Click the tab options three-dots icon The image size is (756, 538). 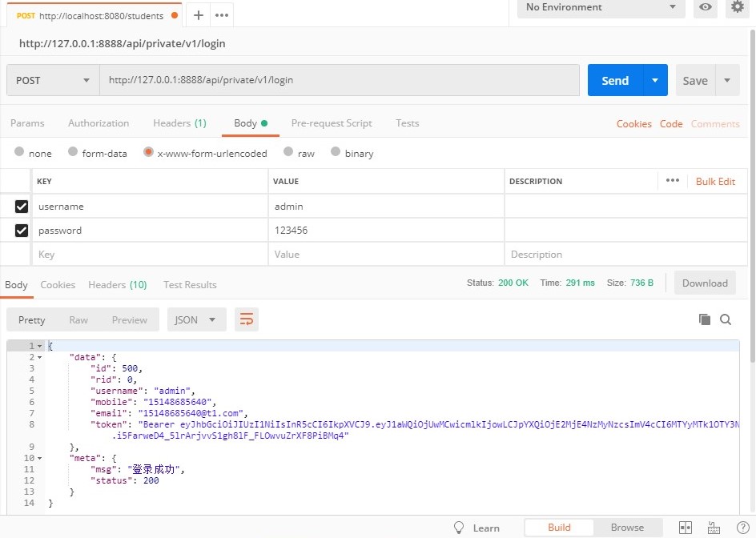(222, 15)
